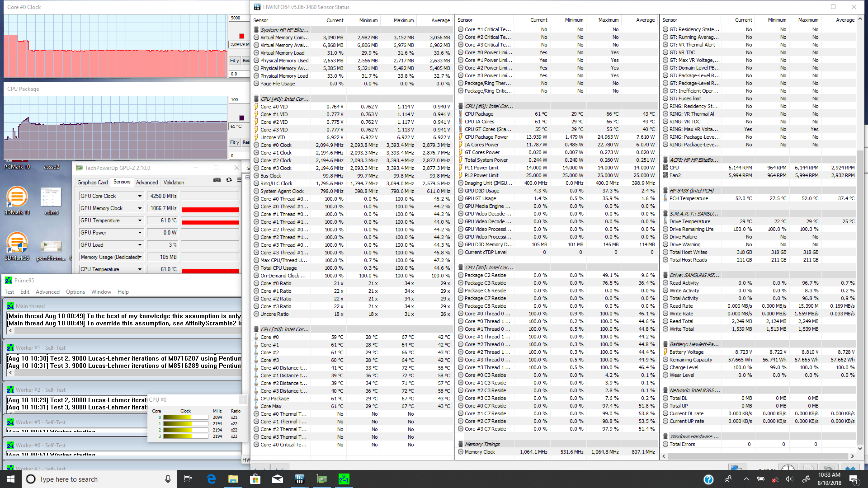Open the GPU Temperature sensor dropdown

pyautogui.click(x=140, y=221)
